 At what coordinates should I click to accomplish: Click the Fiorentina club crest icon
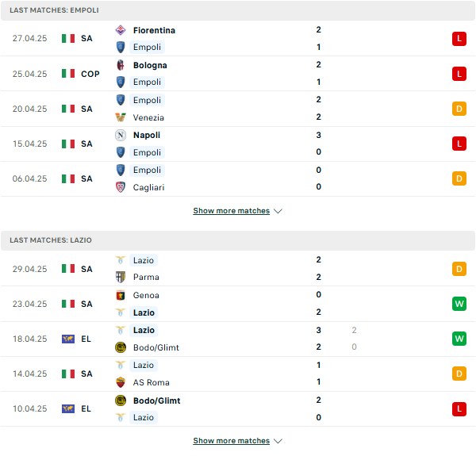click(121, 30)
